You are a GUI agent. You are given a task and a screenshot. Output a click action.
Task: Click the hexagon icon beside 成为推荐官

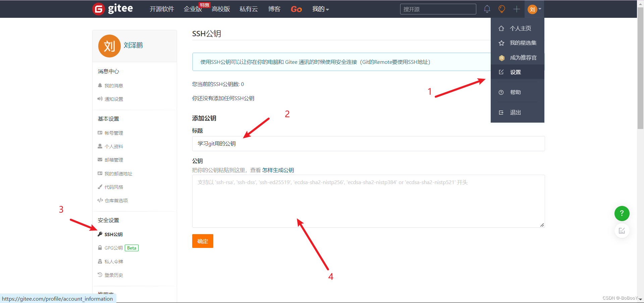pyautogui.click(x=501, y=58)
